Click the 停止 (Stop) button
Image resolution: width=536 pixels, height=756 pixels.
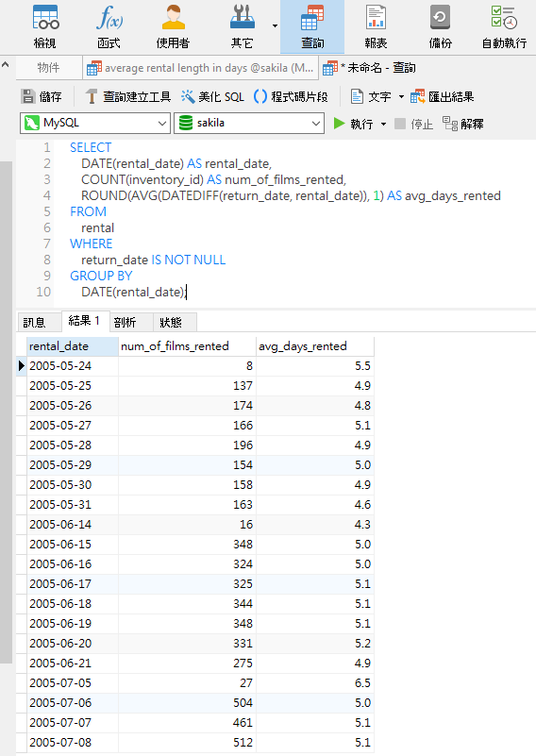coord(413,124)
